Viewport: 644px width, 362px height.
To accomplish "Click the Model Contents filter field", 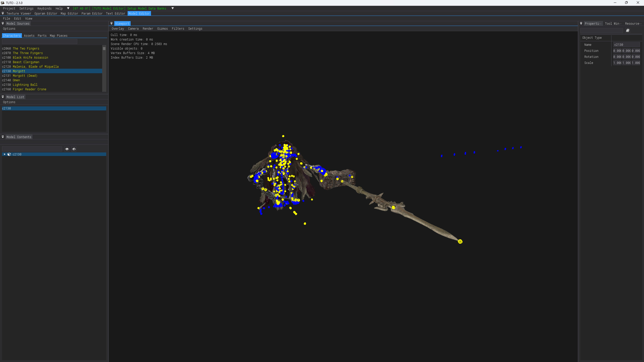I will [x=32, y=149].
